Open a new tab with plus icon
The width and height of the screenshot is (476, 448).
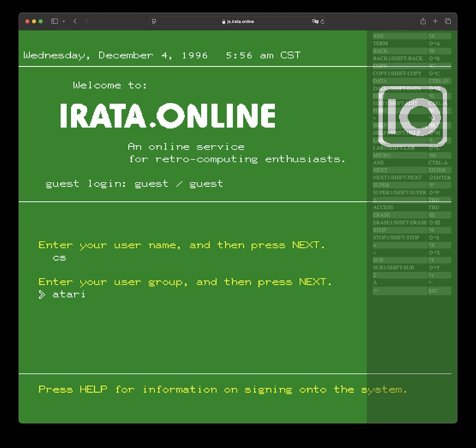(x=435, y=21)
